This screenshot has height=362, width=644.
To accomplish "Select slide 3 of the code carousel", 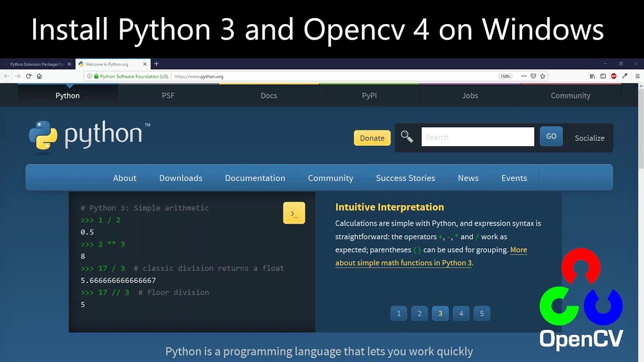I will [440, 313].
